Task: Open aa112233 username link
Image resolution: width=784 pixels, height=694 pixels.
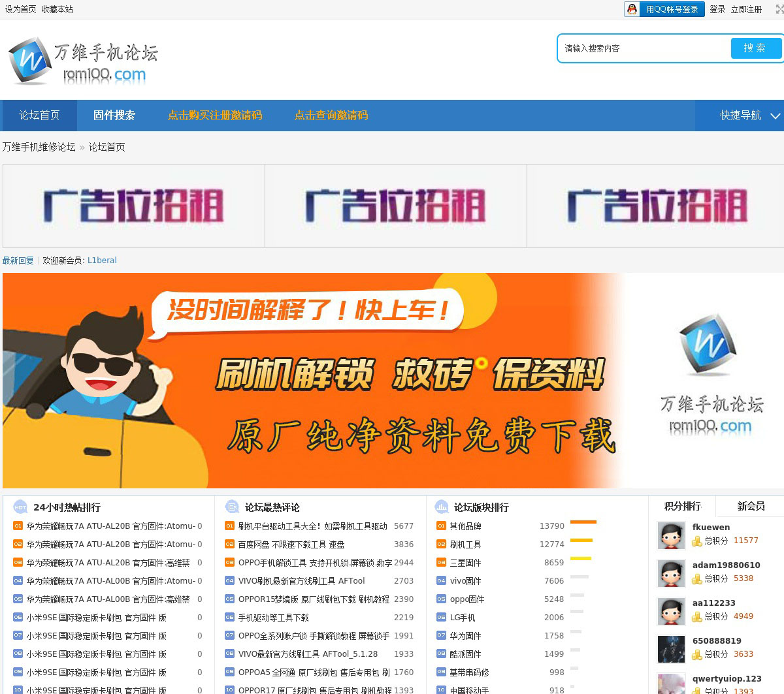Action: pyautogui.click(x=714, y=603)
